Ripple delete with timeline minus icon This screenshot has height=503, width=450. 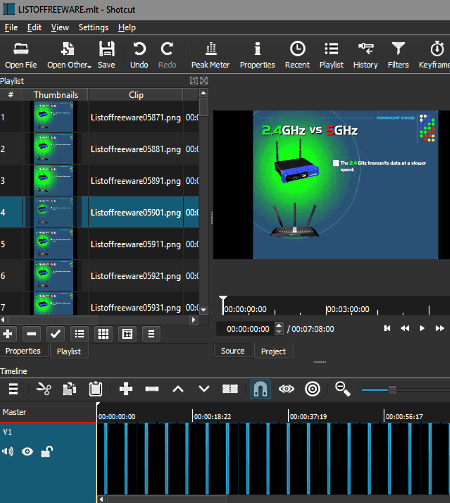[152, 389]
